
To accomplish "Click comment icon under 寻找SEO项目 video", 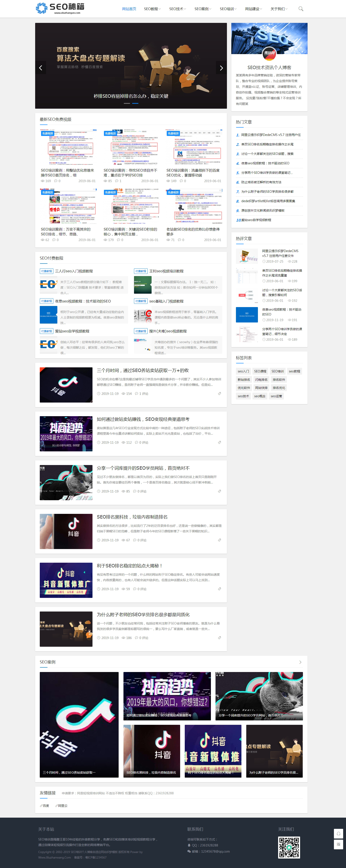I will pyautogui.click(x=116, y=181).
